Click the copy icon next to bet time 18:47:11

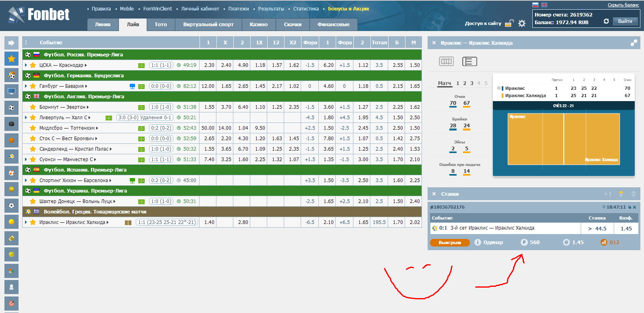[629, 207]
